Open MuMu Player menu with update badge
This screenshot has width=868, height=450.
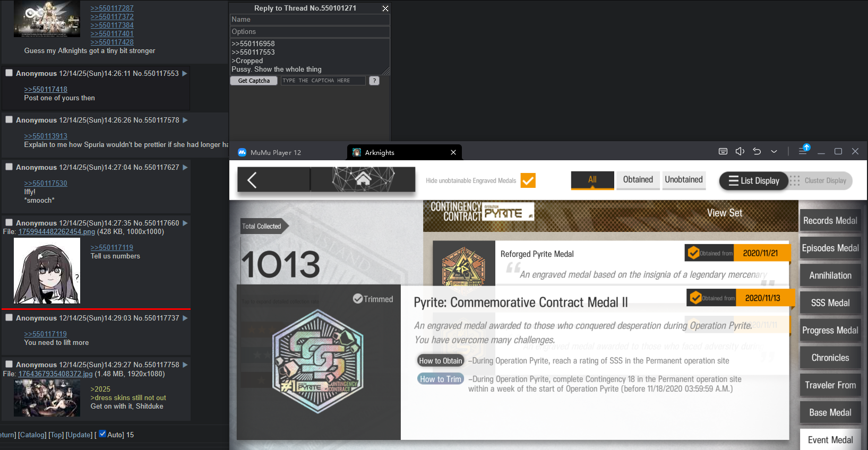click(x=804, y=151)
